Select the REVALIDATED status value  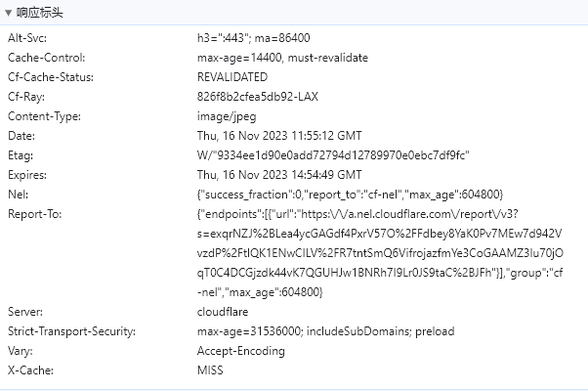click(232, 77)
